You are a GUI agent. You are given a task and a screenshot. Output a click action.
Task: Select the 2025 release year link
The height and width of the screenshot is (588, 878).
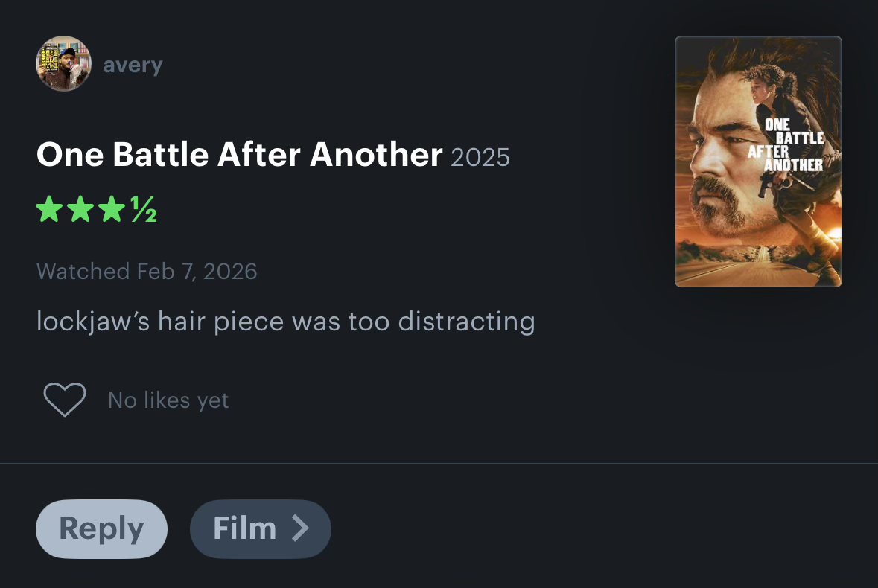(x=480, y=157)
